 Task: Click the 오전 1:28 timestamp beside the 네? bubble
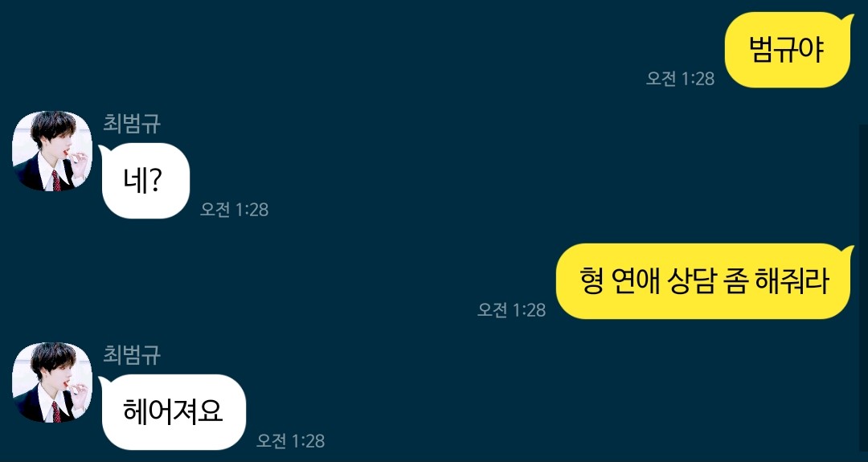[234, 209]
